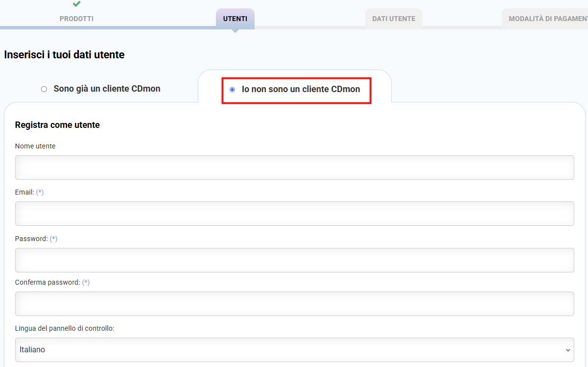Viewport: 588px width, 367px height.
Task: Open the control panel language dropdown showing Italiano
Action: 294,350
